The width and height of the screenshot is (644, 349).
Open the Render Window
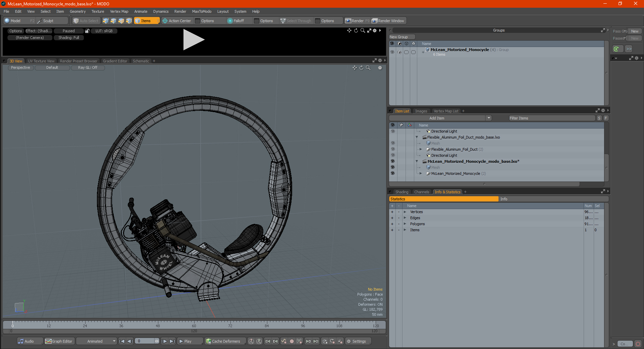pos(388,21)
